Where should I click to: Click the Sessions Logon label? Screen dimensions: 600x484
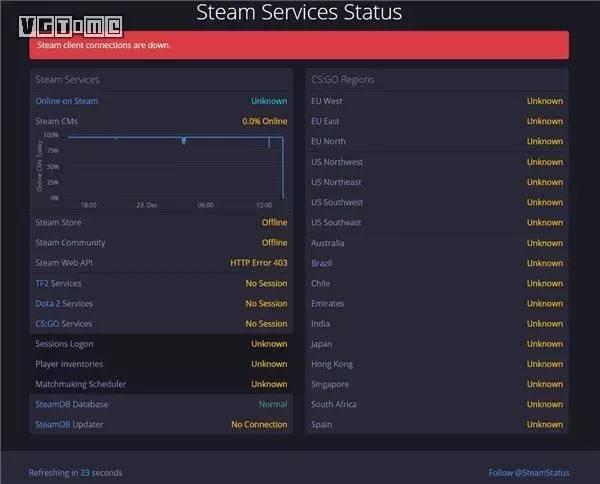tap(64, 344)
